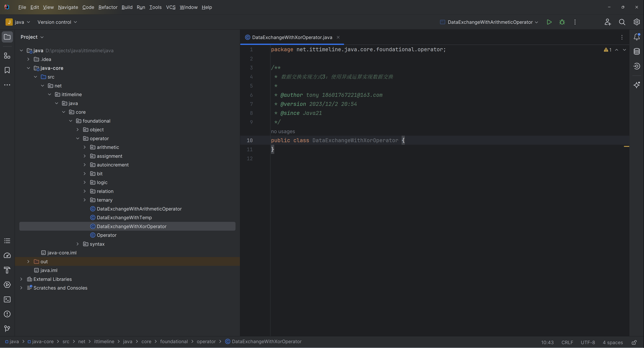Debug the current configuration with bug icon

coord(562,22)
